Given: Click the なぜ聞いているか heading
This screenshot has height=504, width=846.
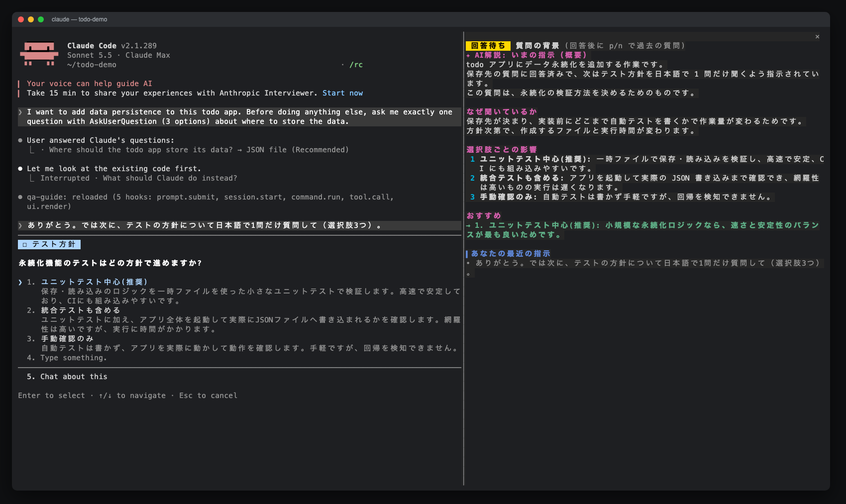Looking at the screenshot, I should pyautogui.click(x=502, y=112).
